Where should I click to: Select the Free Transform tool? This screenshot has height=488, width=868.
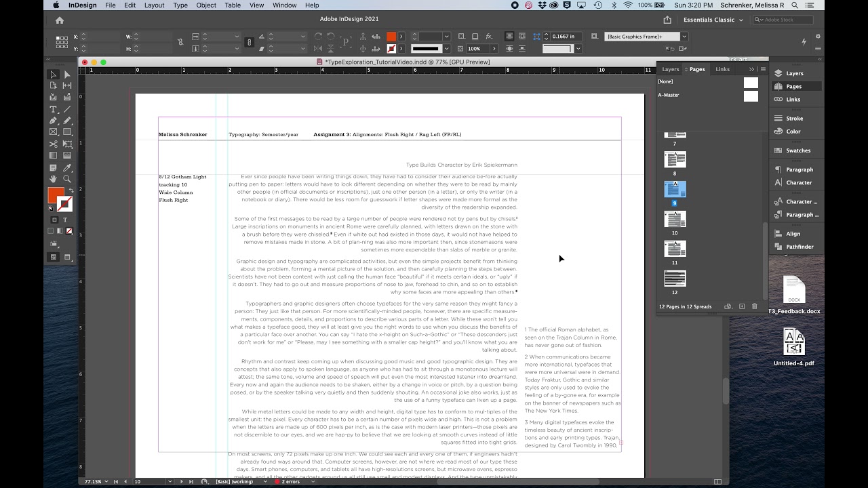67,144
